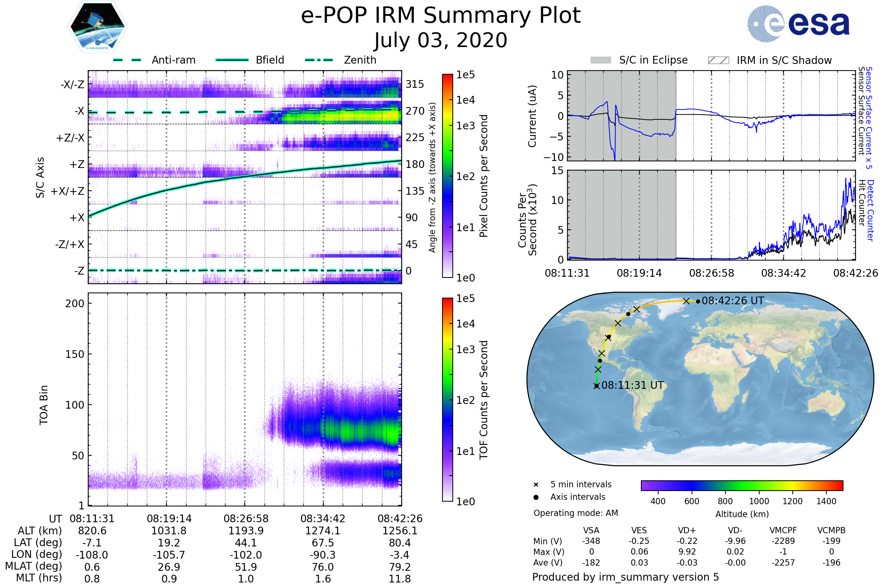The image size is (882, 588).
Task: Click the Zenith dash-dot legend marker
Action: coord(319,60)
